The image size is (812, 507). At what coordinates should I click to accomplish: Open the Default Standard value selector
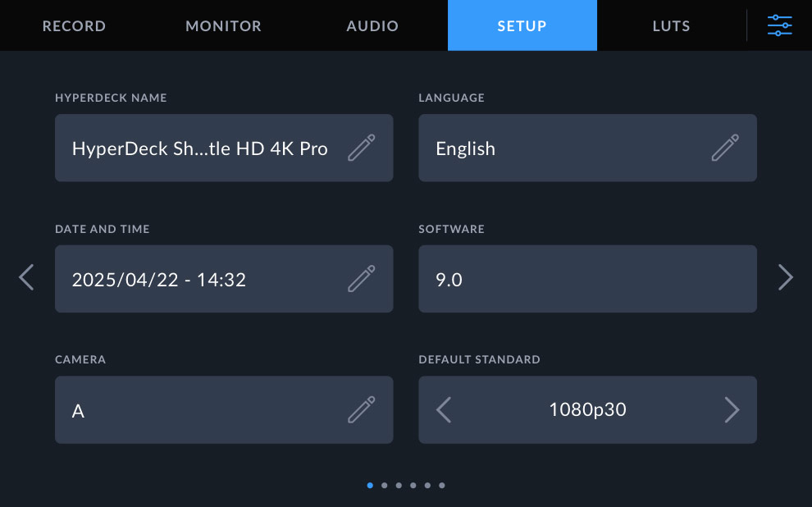click(x=587, y=409)
